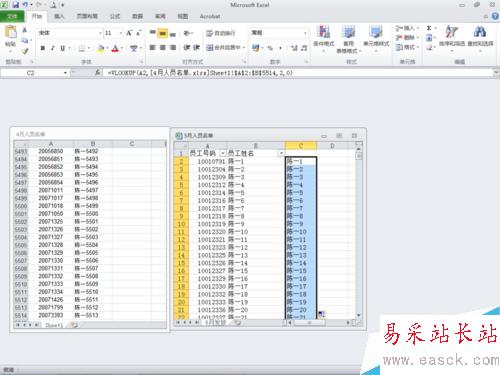This screenshot has width=500, height=375.
Task: Open the font size dropdown showing 11
Action: tap(121, 33)
